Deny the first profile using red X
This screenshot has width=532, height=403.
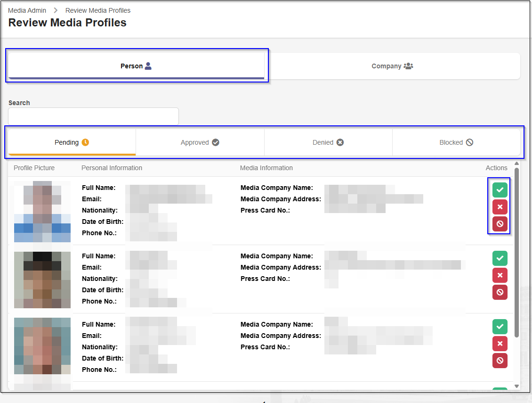(500, 207)
